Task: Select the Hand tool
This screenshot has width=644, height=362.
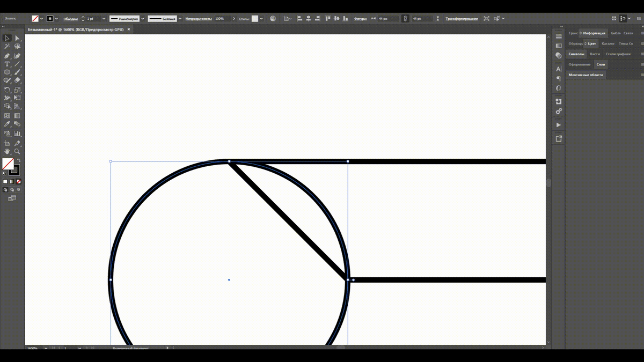Action: (x=7, y=152)
